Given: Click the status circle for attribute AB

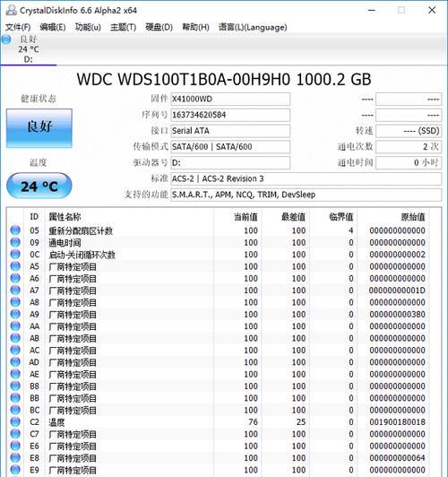Looking at the screenshot, I should pyautogui.click(x=15, y=338).
